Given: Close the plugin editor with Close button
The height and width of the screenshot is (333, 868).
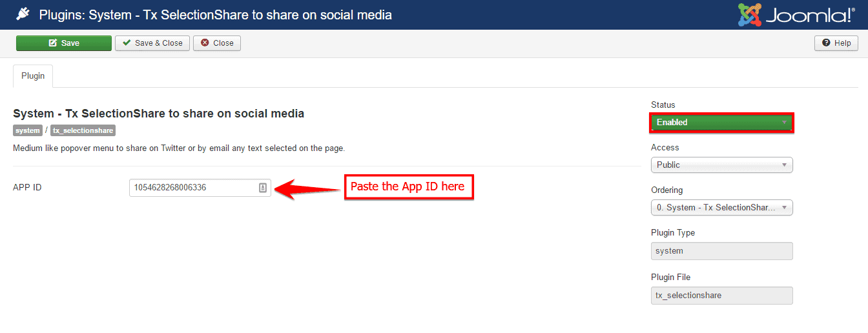Looking at the screenshot, I should (x=217, y=43).
